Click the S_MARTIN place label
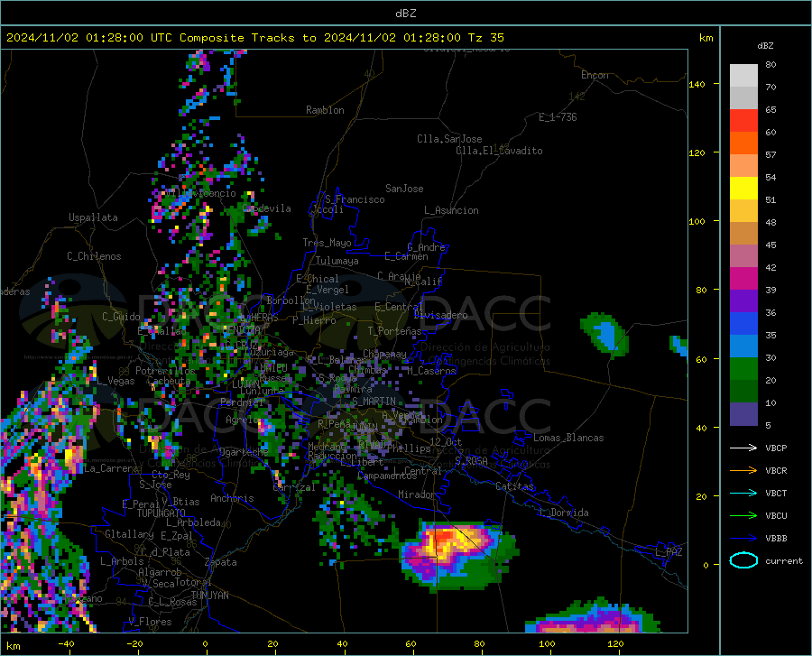 click(374, 402)
